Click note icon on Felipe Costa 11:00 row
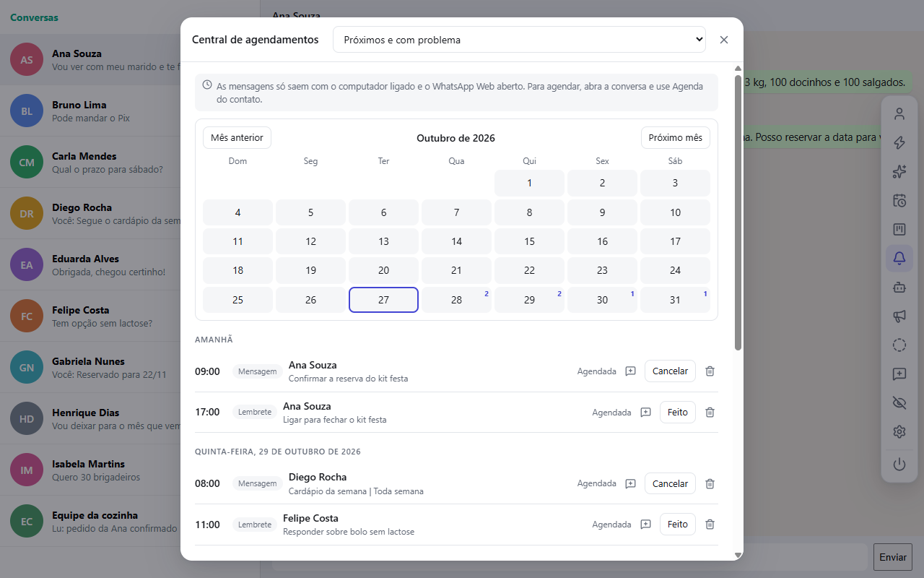 pyautogui.click(x=645, y=525)
